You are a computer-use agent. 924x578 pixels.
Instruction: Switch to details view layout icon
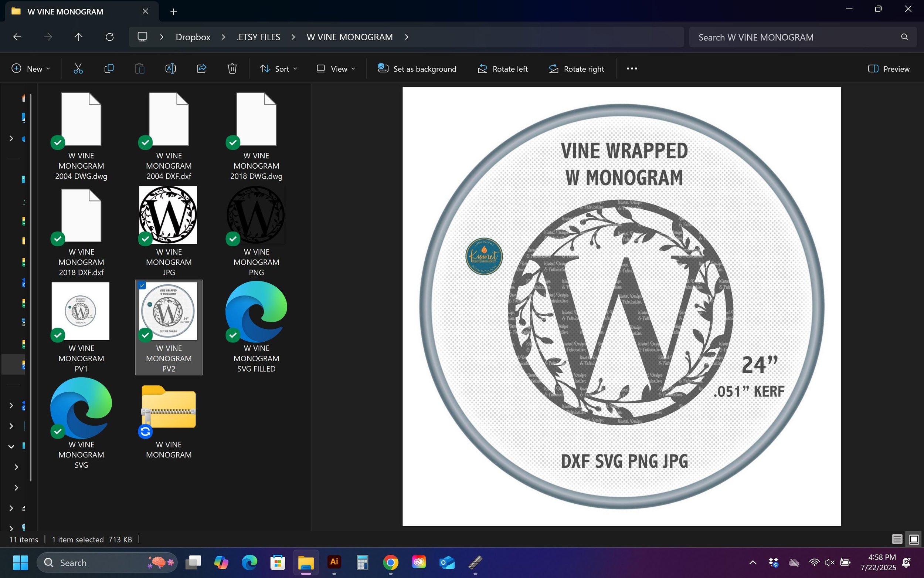[x=897, y=540]
